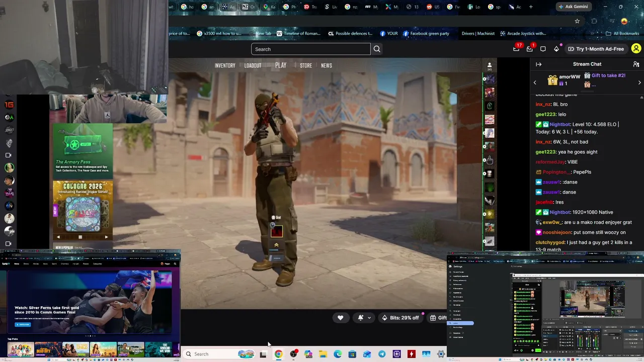The image size is (644, 362).
Task: Open the NEWS tab in game menu
Action: [327, 66]
